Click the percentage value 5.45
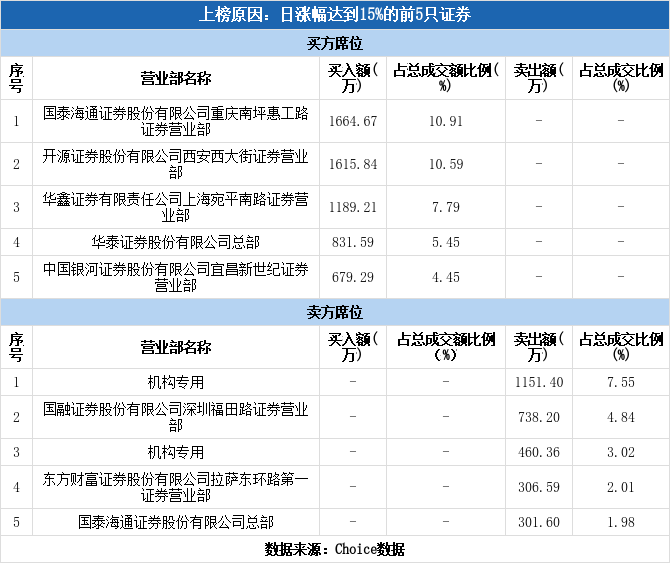The height and width of the screenshot is (563, 670). [446, 242]
